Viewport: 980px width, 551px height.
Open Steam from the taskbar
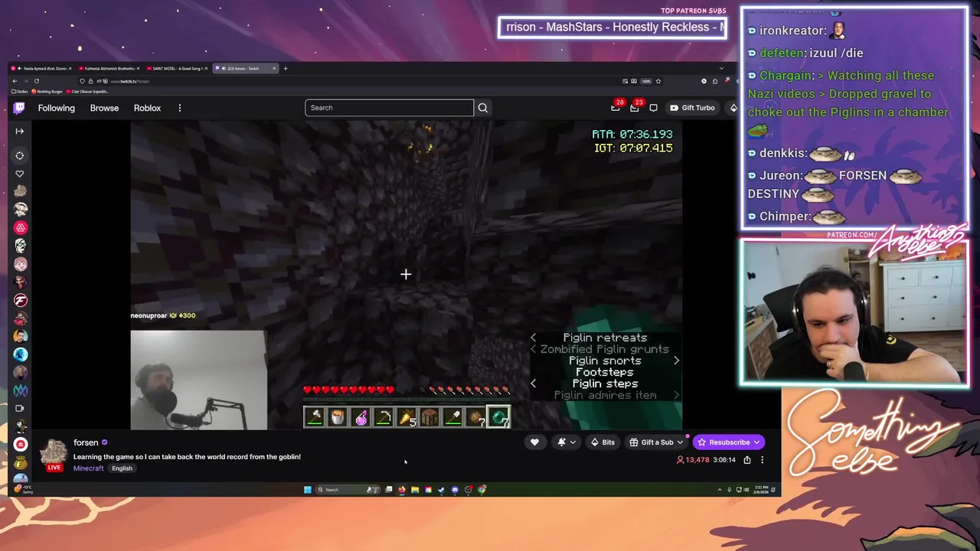pyautogui.click(x=442, y=490)
